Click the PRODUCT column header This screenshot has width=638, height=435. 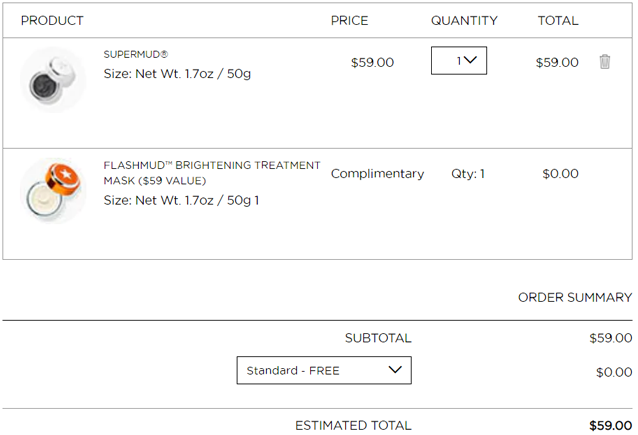52,20
